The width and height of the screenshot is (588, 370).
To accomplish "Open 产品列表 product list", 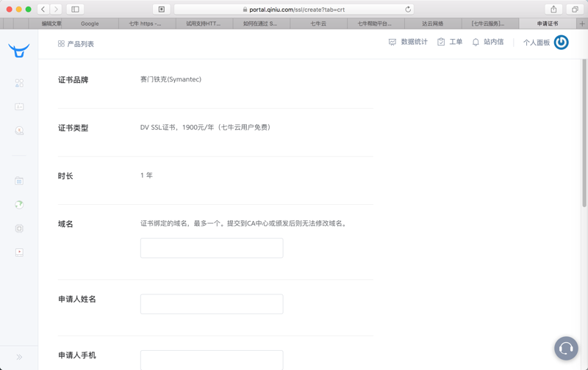I will 76,44.
